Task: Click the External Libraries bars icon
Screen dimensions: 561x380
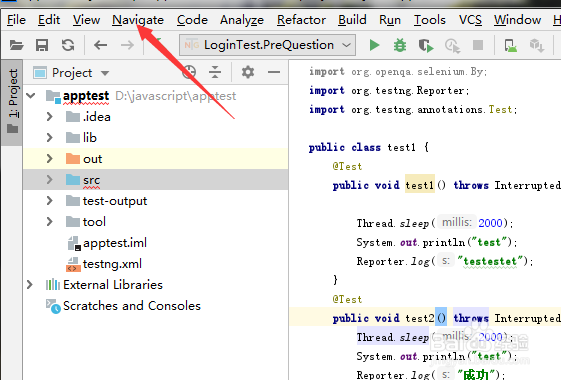Action: 53,285
